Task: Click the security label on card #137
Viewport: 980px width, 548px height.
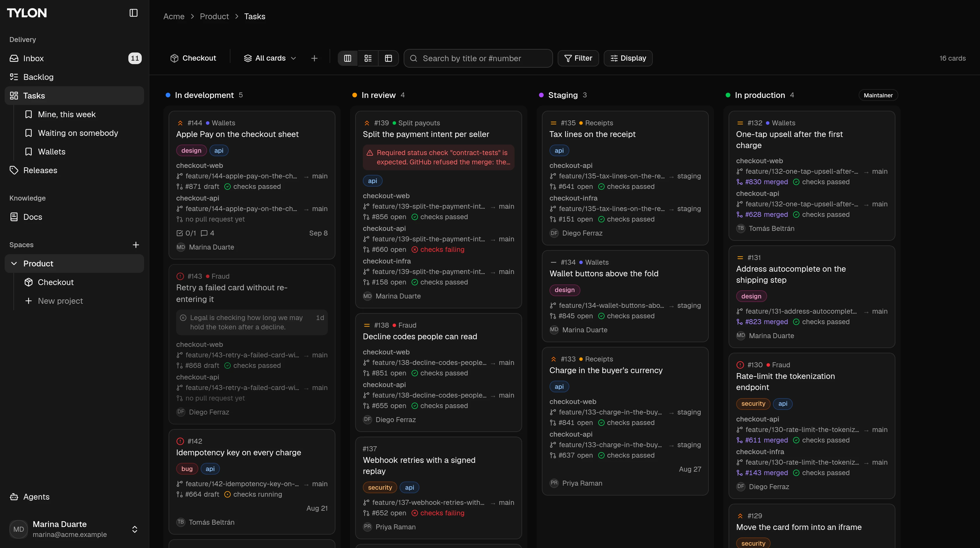Action: point(380,488)
